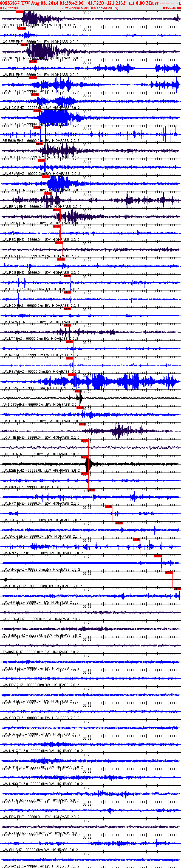Select the UO PINE BHZ station label
Screen dimensions: 181x868
[13, 438]
